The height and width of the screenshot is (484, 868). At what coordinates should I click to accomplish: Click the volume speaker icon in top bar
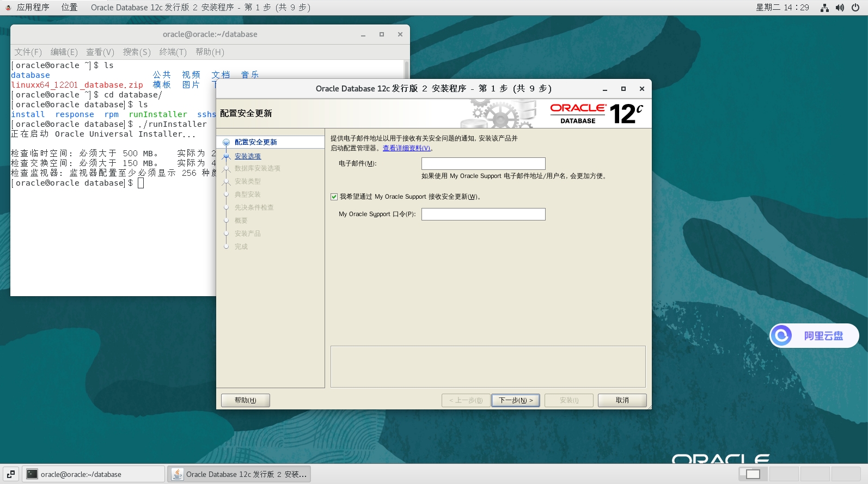click(x=840, y=8)
